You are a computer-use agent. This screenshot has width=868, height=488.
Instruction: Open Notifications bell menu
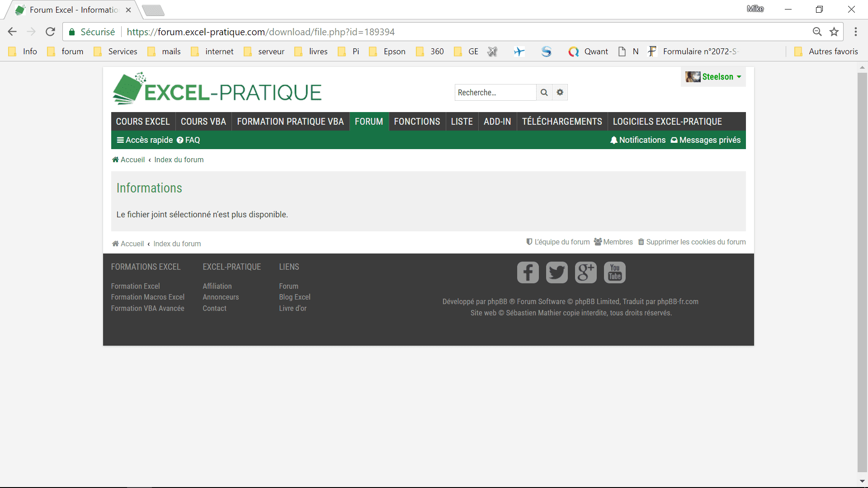pyautogui.click(x=637, y=140)
